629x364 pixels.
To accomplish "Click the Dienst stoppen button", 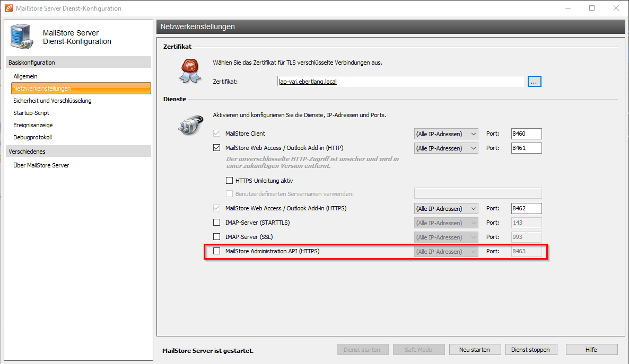I will 531,350.
